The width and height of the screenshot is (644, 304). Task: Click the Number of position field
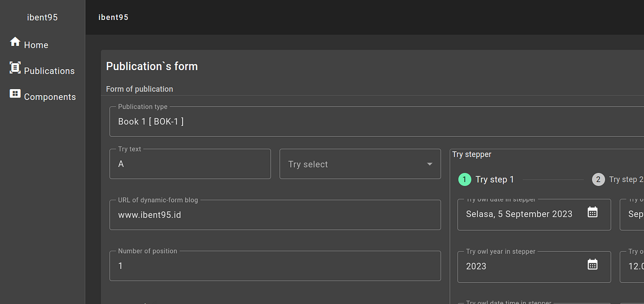pyautogui.click(x=275, y=266)
